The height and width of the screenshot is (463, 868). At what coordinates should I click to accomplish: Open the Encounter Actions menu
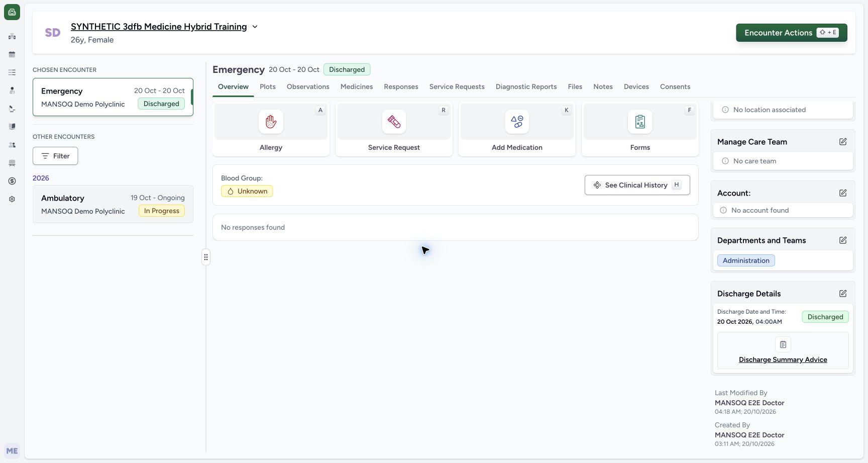(792, 33)
